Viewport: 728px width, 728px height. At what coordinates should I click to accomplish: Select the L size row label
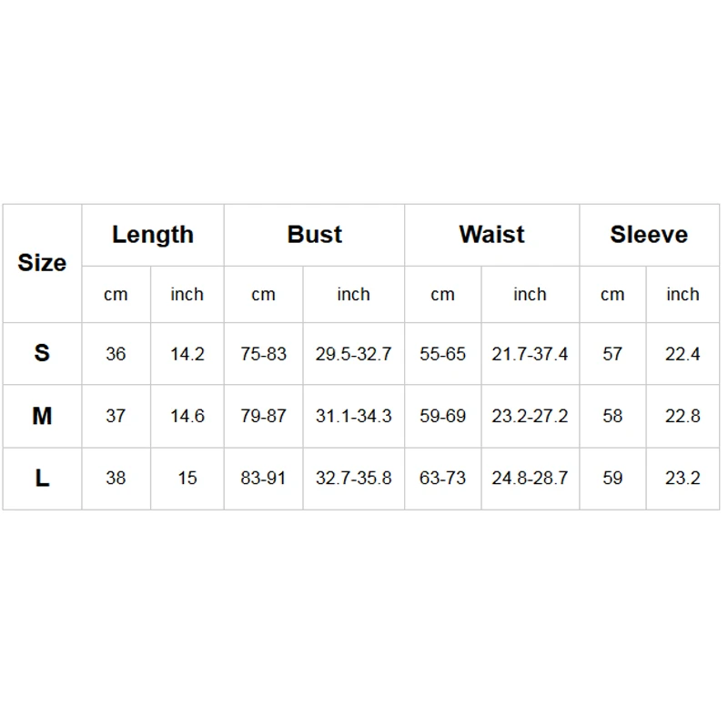click(x=42, y=478)
